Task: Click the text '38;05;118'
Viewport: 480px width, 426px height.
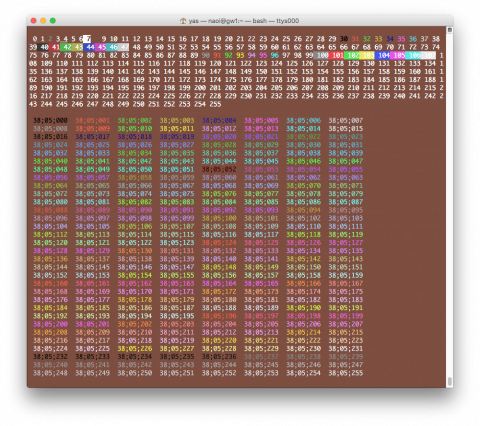Action: 304,235
